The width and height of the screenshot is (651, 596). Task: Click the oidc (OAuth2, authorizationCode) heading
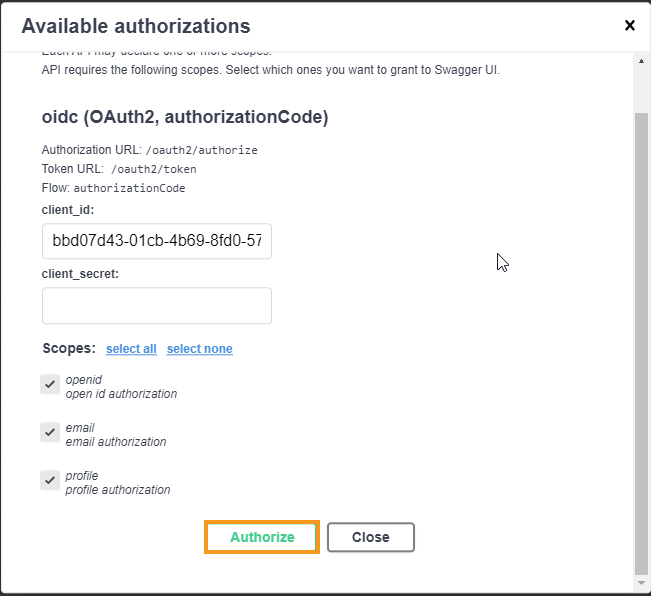(x=185, y=117)
